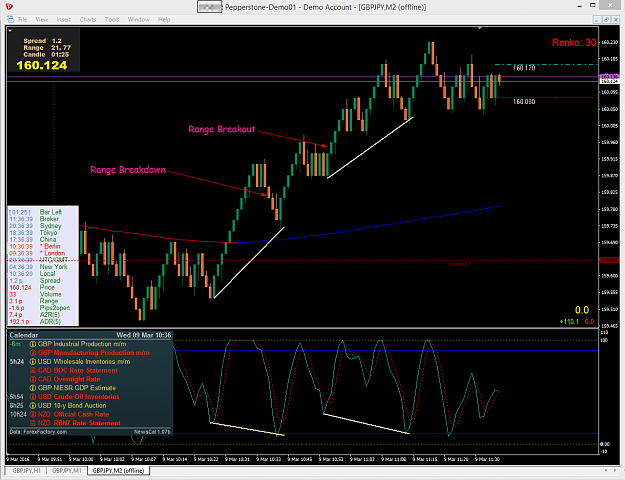Open the Charts menu

coord(88,19)
